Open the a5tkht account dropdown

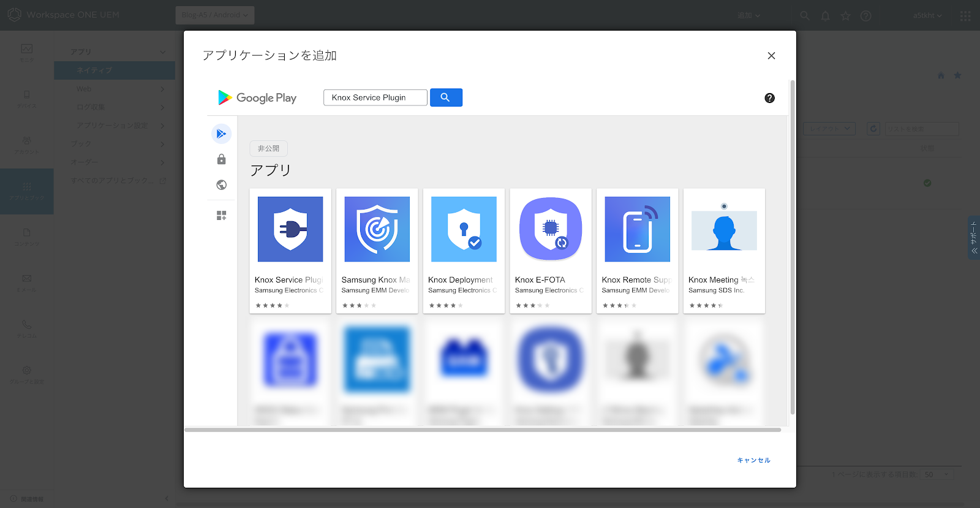pyautogui.click(x=927, y=16)
